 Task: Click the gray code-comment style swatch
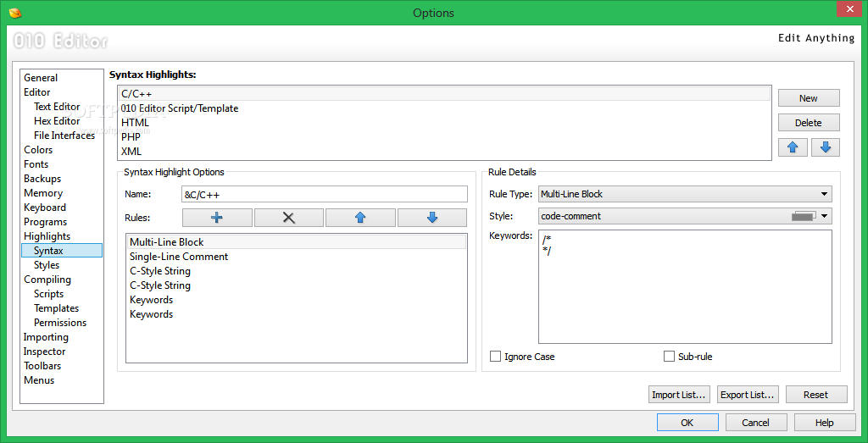(804, 216)
